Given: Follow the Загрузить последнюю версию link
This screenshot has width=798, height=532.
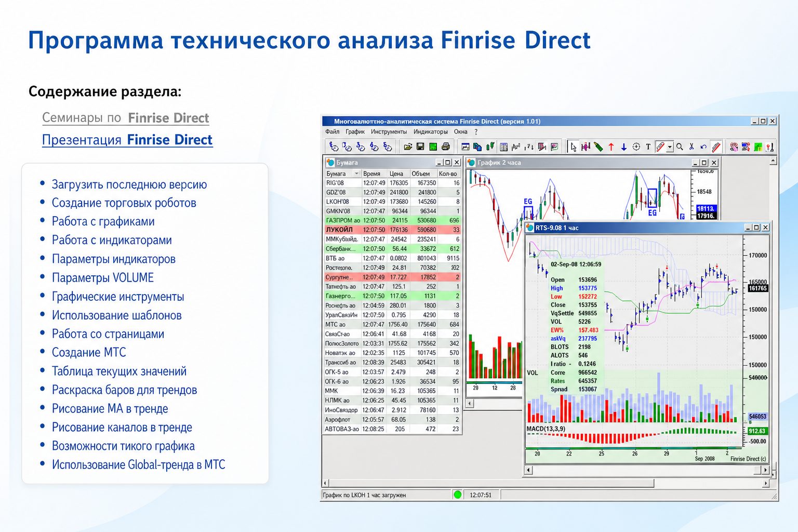Looking at the screenshot, I should pos(129,184).
